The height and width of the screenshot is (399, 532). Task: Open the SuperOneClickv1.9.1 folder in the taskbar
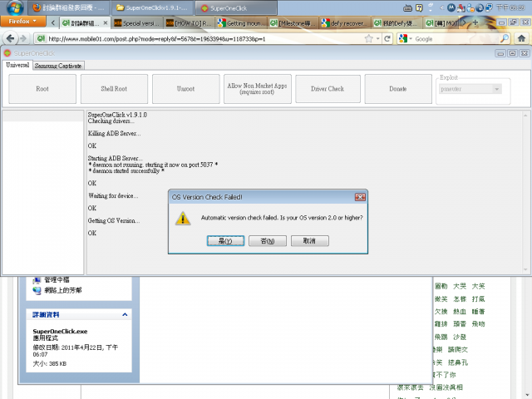click(152, 7)
